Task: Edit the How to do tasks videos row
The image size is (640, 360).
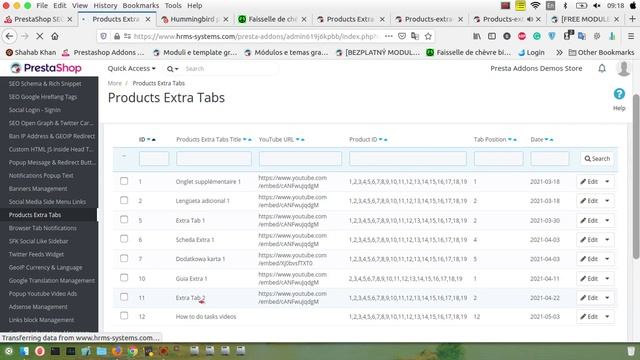Action: [589, 316]
